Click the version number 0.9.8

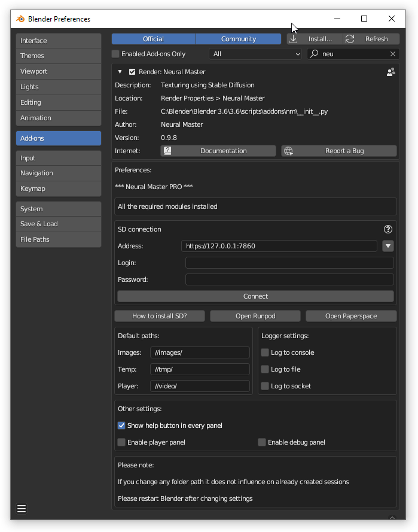pyautogui.click(x=169, y=138)
